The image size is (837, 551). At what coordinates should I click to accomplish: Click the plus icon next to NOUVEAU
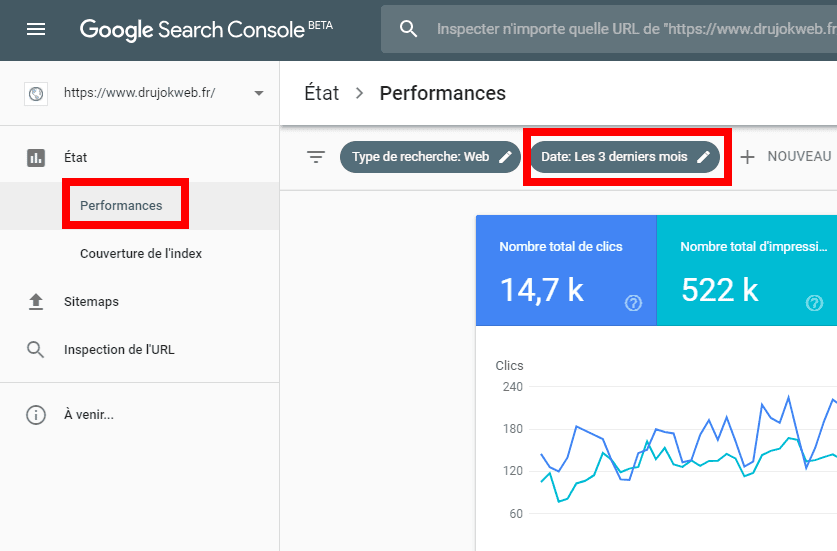(747, 157)
